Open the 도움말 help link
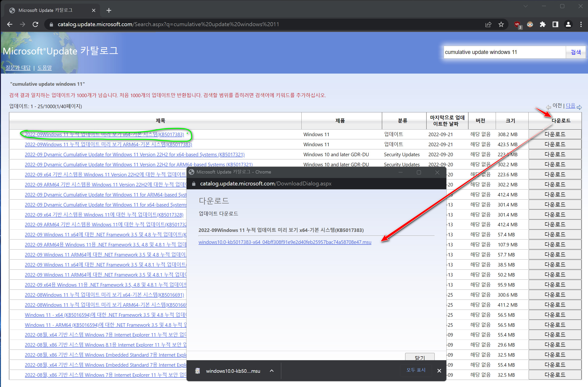588x387 pixels. click(x=44, y=68)
